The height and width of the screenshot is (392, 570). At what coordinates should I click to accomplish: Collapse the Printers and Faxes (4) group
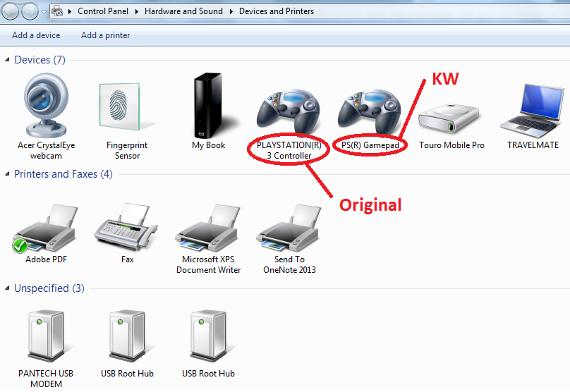[x=7, y=174]
